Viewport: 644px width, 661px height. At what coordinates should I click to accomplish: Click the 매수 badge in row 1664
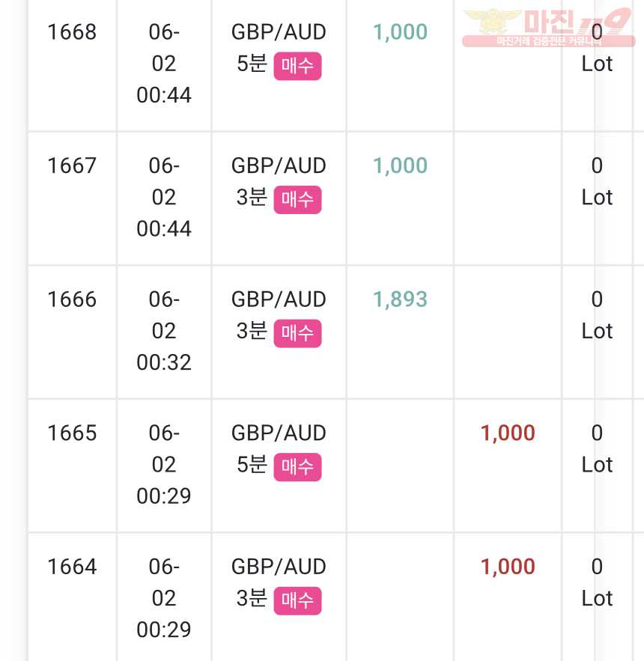(297, 600)
